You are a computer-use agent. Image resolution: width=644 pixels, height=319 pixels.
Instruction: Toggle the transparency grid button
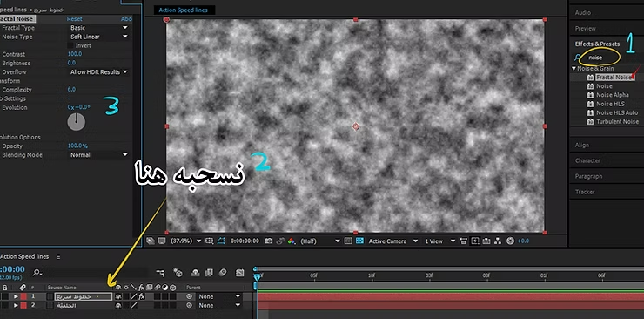pyautogui.click(x=359, y=241)
